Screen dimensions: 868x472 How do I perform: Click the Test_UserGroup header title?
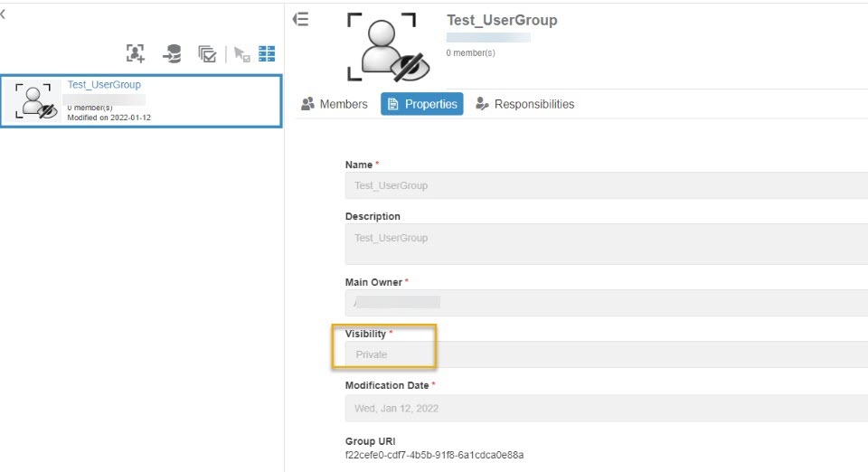point(502,20)
